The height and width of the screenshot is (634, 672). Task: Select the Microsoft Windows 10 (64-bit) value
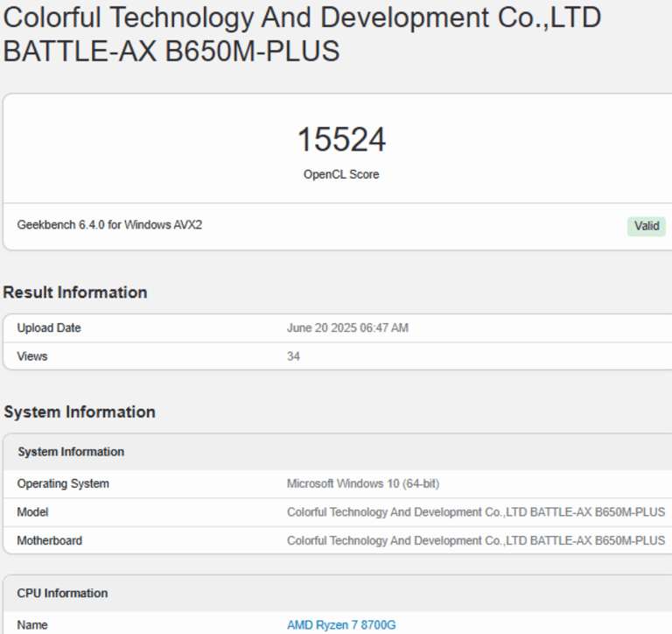coord(363,484)
